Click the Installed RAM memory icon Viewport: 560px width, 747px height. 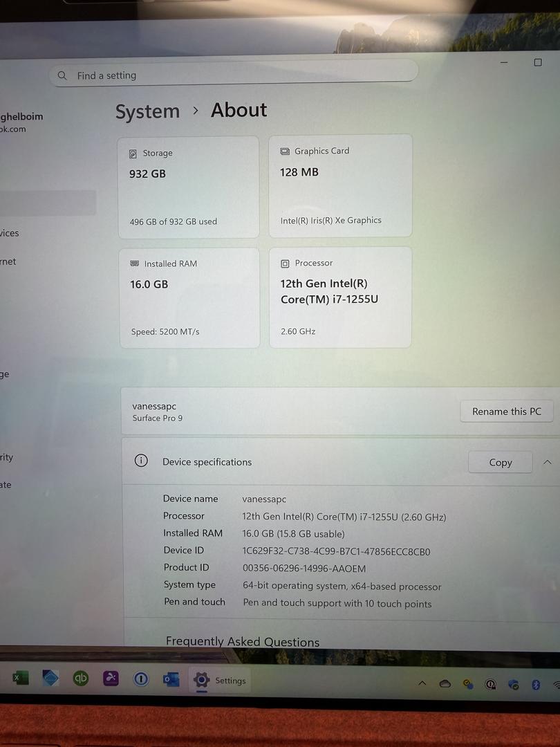135,264
